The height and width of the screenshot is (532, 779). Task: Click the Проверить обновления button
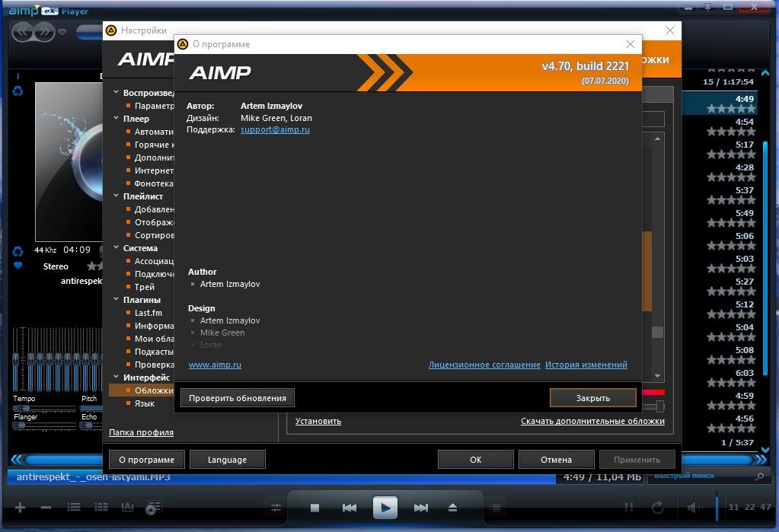[x=237, y=397]
